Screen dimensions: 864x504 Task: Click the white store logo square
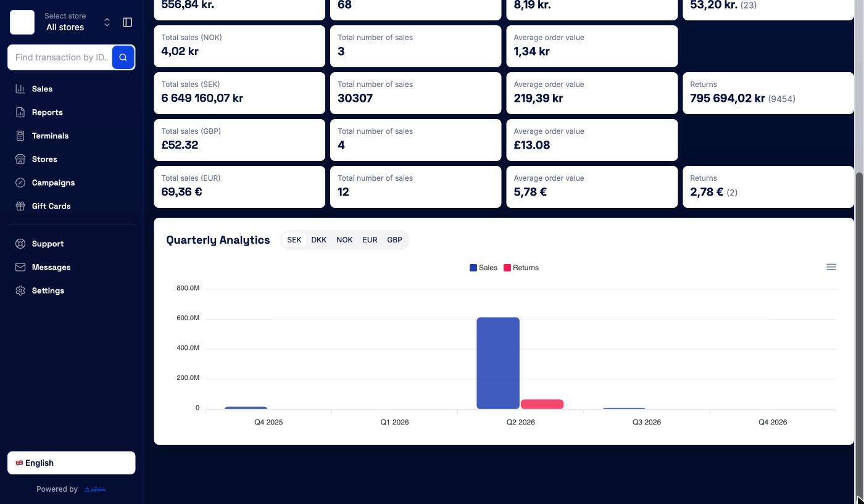22,22
